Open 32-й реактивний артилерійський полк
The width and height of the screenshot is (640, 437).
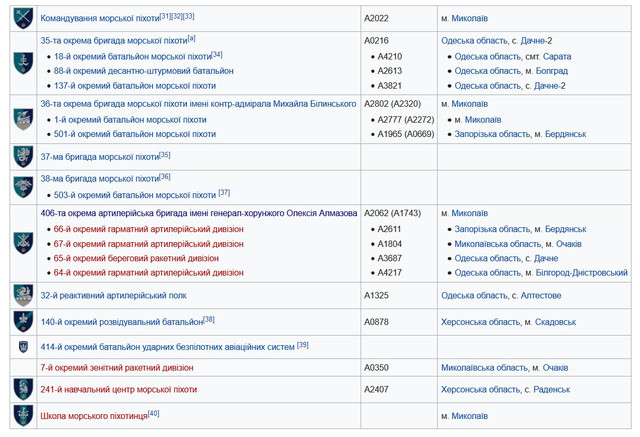click(113, 295)
